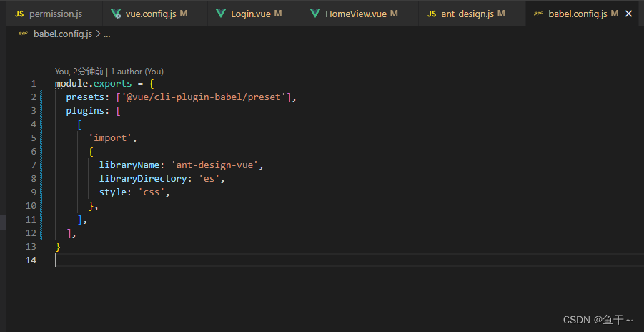Click babel.config.js in the breadcrumb path
The image size is (644, 332).
(x=63, y=34)
